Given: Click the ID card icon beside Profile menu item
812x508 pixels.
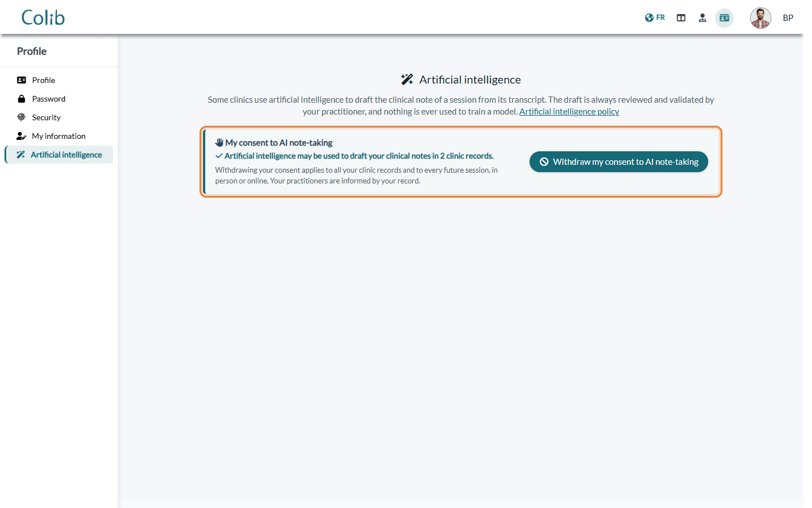Looking at the screenshot, I should pyautogui.click(x=21, y=80).
